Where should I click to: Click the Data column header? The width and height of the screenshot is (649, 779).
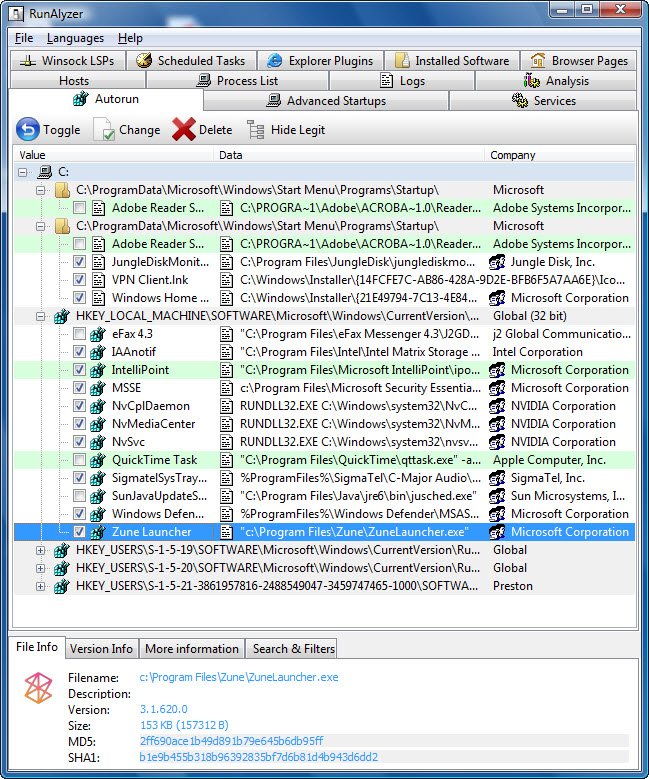(x=349, y=155)
